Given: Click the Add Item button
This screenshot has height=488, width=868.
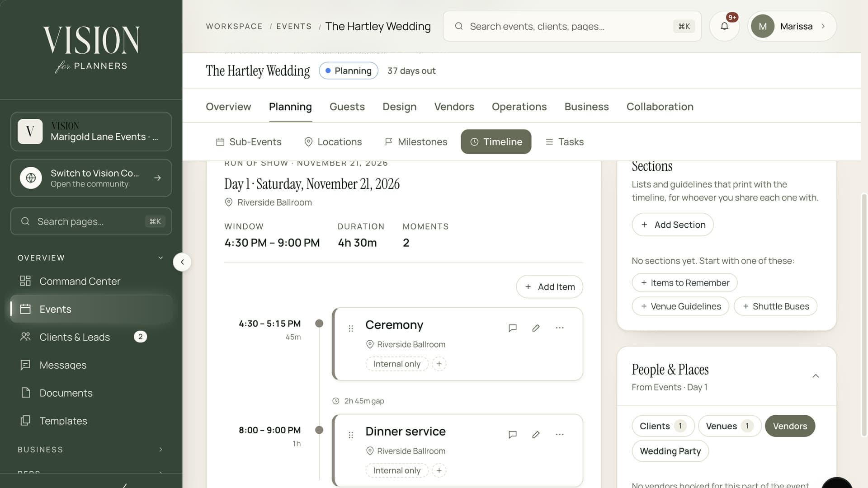Looking at the screenshot, I should [x=549, y=287].
